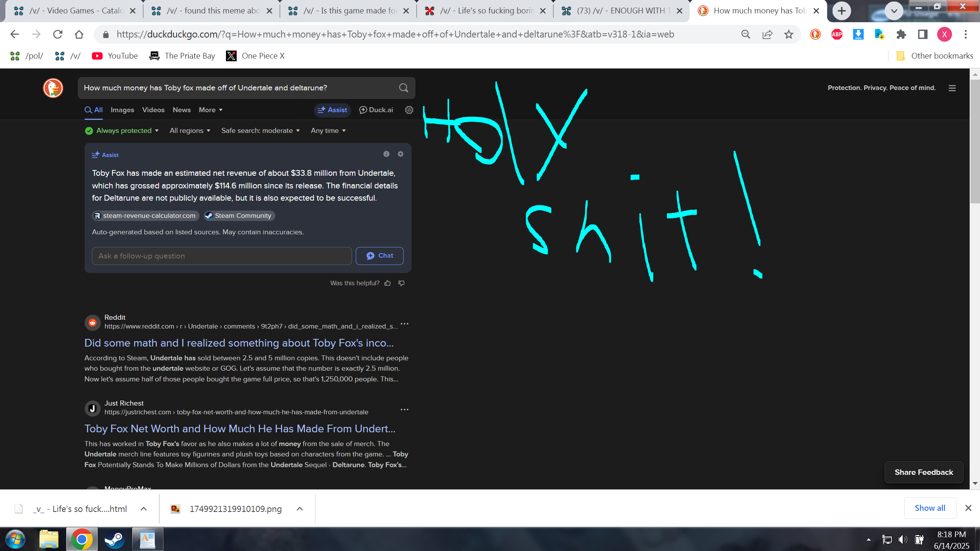Go to browser home page
Viewport: 980px width, 551px height.
79,34
